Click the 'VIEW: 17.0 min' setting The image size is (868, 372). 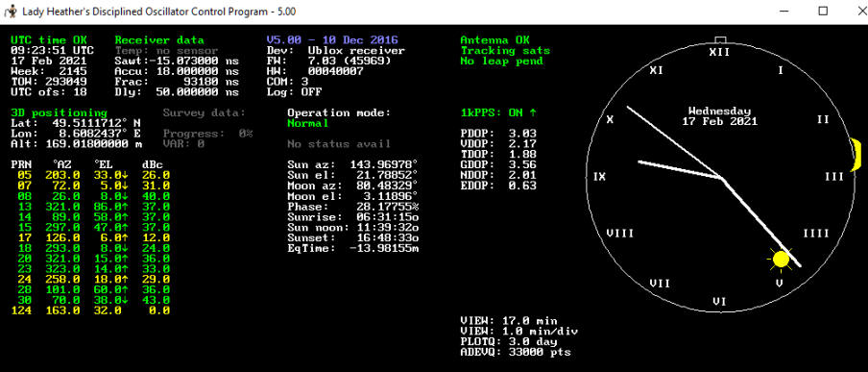pyautogui.click(x=509, y=321)
